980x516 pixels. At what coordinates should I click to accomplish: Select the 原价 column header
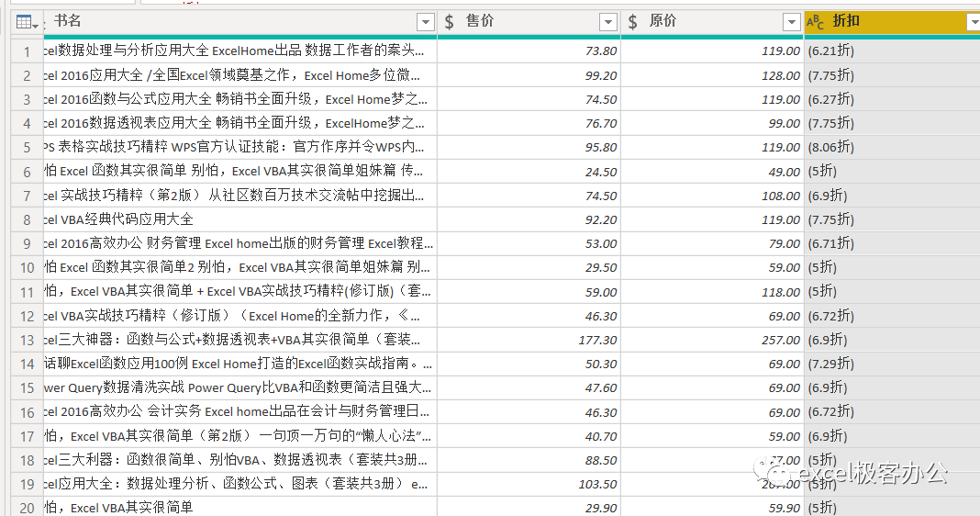[x=712, y=23]
